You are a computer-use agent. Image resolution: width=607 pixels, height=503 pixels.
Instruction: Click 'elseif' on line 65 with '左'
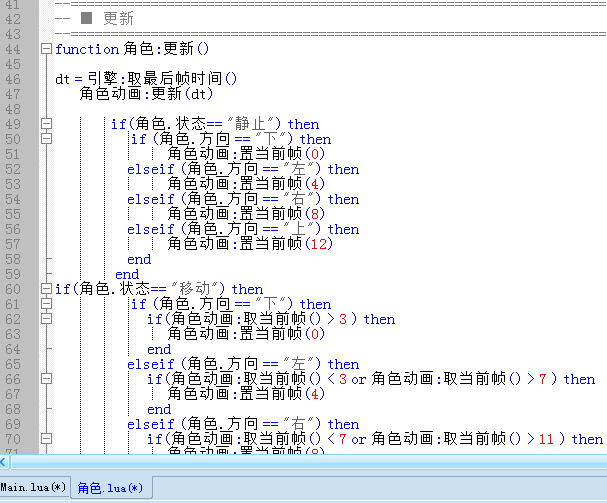click(x=151, y=364)
